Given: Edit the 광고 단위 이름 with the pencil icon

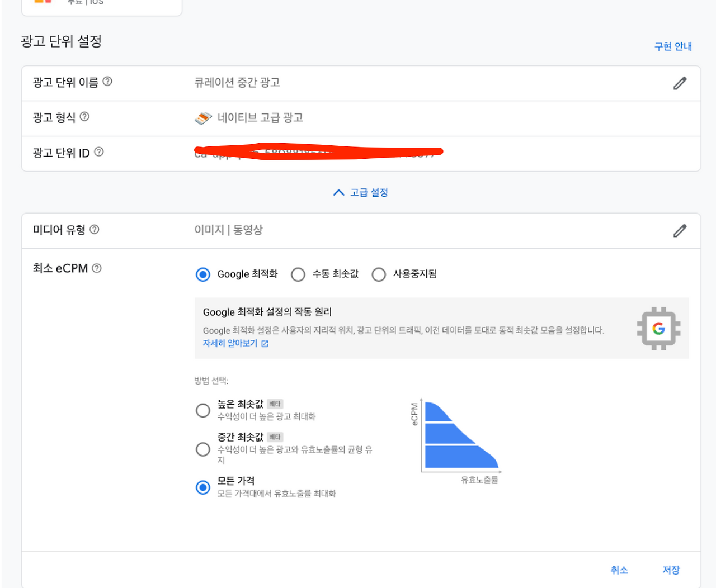Looking at the screenshot, I should click(680, 83).
